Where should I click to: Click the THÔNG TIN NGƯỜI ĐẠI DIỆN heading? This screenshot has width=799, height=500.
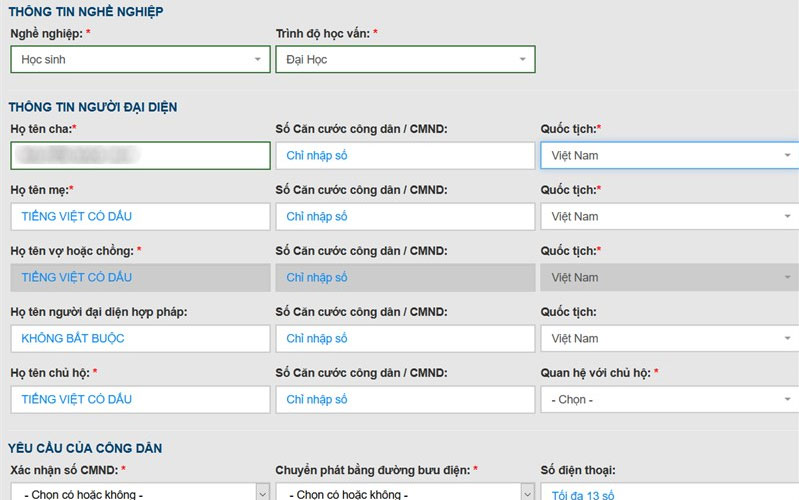[x=93, y=107]
